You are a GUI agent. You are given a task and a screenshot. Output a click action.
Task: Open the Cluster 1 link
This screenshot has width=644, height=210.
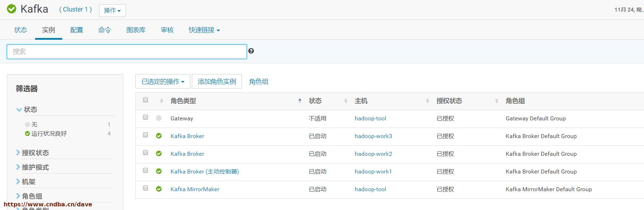[x=76, y=9]
